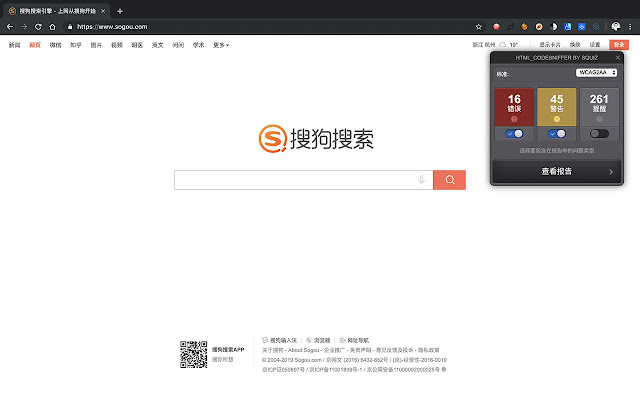The height and width of the screenshot is (400, 640).
Task: Click the site lock icon in address bar
Action: coord(70,27)
